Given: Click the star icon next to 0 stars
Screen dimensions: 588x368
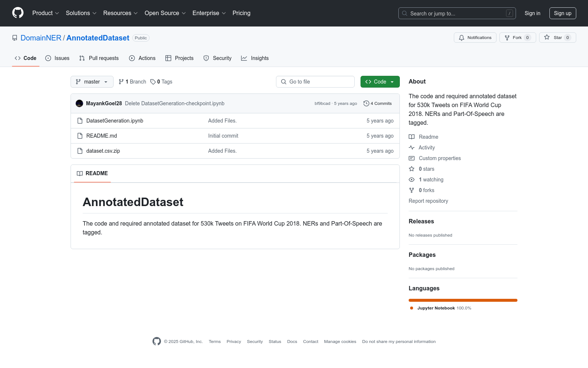Looking at the screenshot, I should click(412, 169).
